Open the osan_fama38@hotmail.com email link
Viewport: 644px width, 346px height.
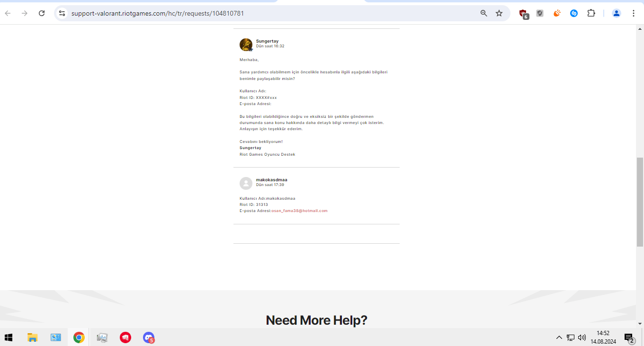pos(299,211)
